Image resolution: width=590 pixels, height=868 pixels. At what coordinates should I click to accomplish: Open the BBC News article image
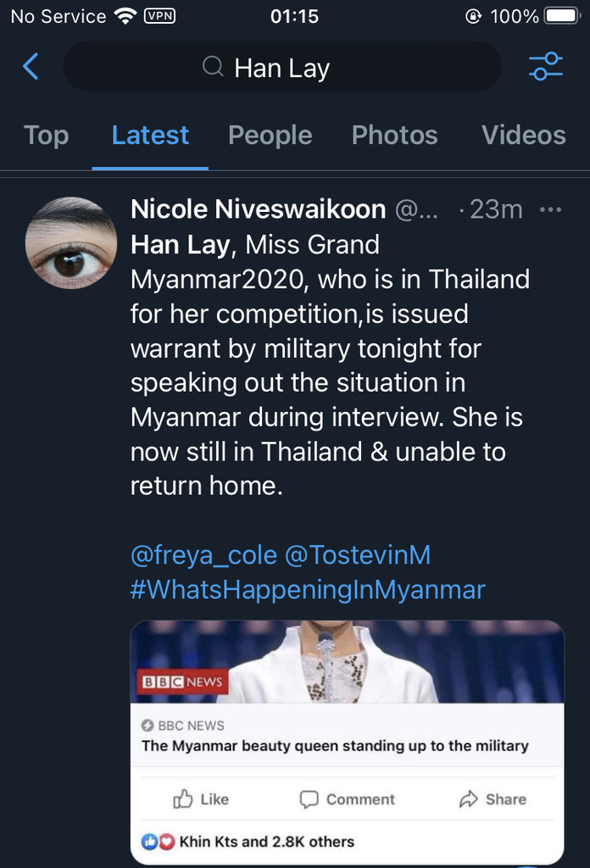click(x=347, y=662)
